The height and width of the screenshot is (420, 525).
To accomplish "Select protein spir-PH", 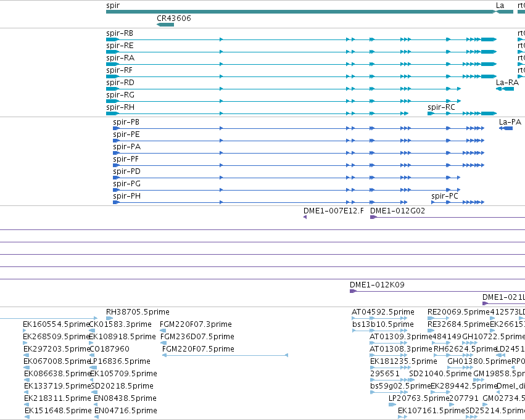I will click(x=260, y=202).
